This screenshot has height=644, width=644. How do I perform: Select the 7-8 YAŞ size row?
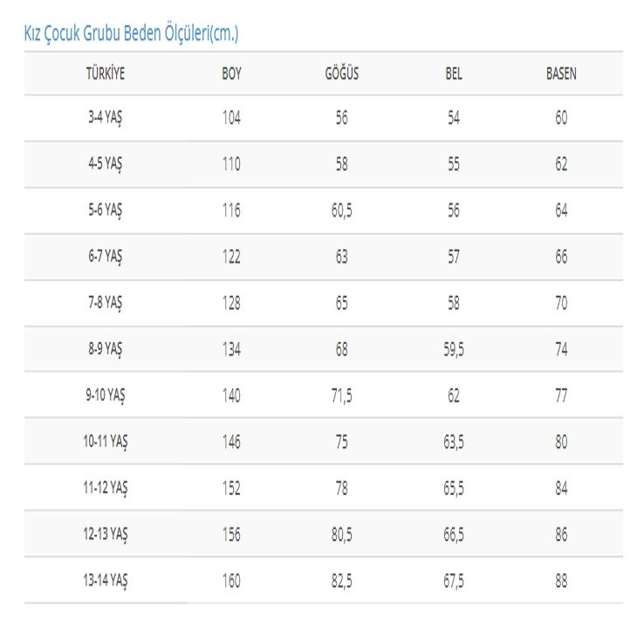point(324,303)
